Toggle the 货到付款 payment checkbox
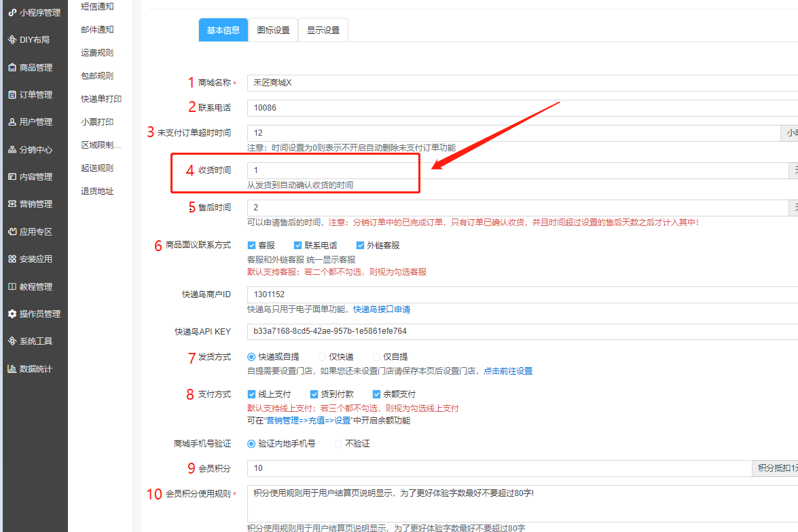This screenshot has width=798, height=532. click(x=314, y=394)
